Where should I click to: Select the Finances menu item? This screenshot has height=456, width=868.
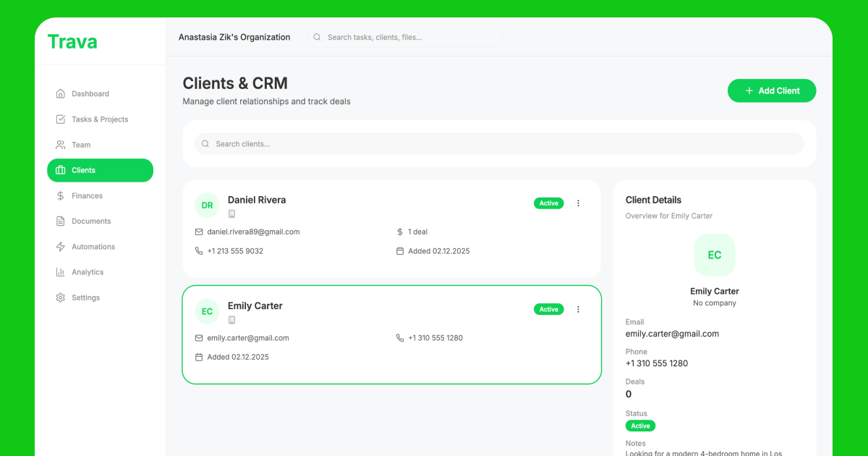(100, 195)
